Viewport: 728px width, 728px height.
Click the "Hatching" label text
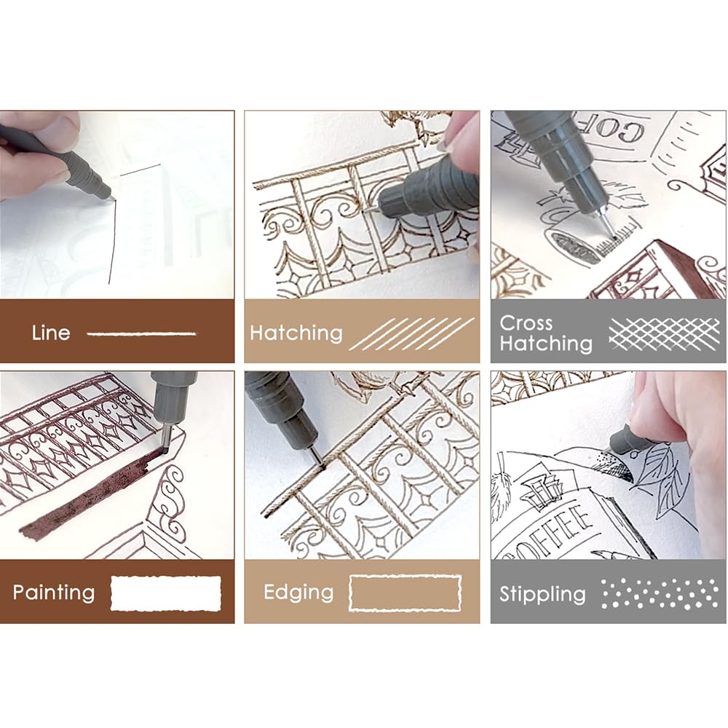click(x=296, y=333)
